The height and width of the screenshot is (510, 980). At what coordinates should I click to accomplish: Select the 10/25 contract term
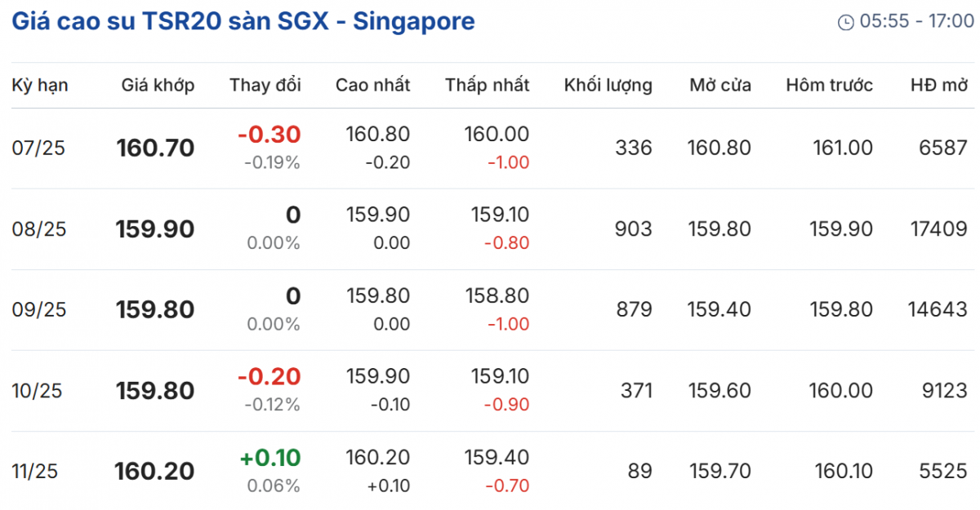tap(39, 391)
